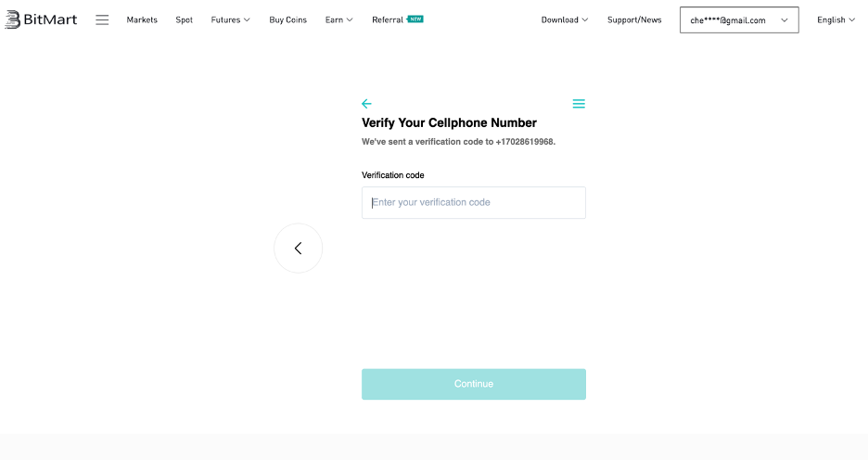This screenshot has width=868, height=460.
Task: Expand the Earn dropdown
Action: [338, 19]
